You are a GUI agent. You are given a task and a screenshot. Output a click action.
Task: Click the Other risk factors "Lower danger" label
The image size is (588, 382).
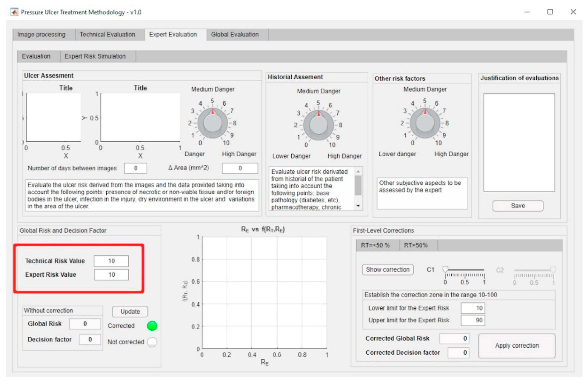tap(397, 154)
